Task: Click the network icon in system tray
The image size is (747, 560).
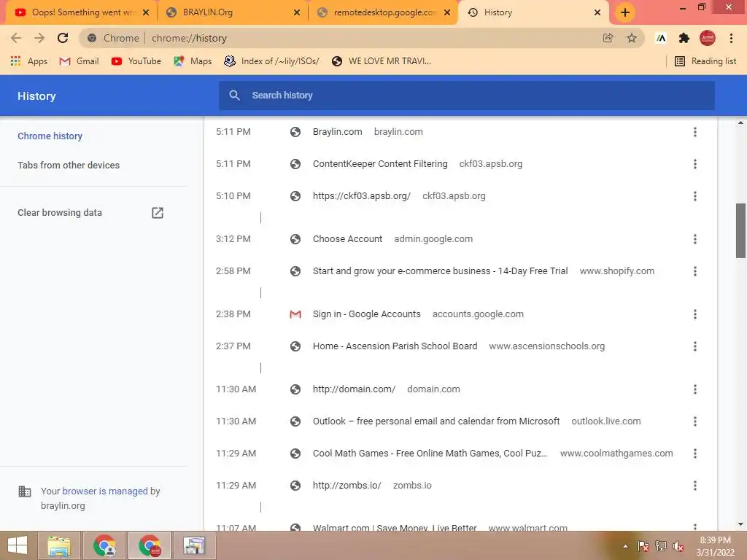Action: click(x=661, y=545)
